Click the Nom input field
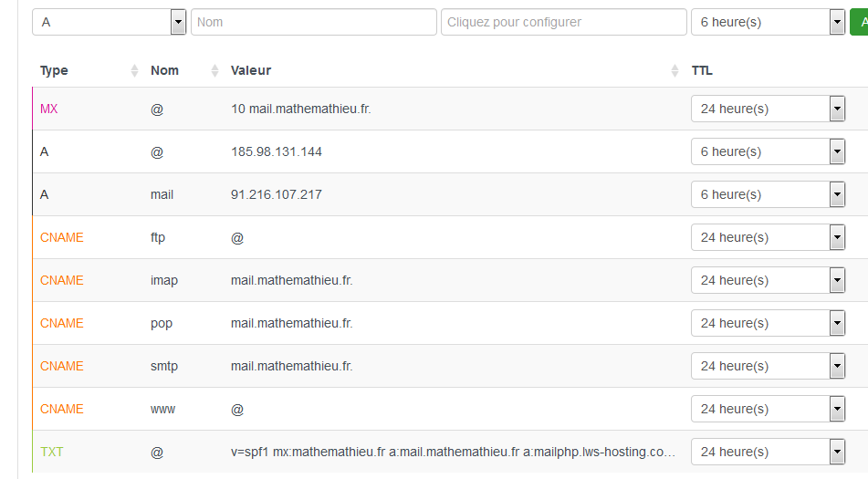The image size is (868, 479). pos(313,22)
